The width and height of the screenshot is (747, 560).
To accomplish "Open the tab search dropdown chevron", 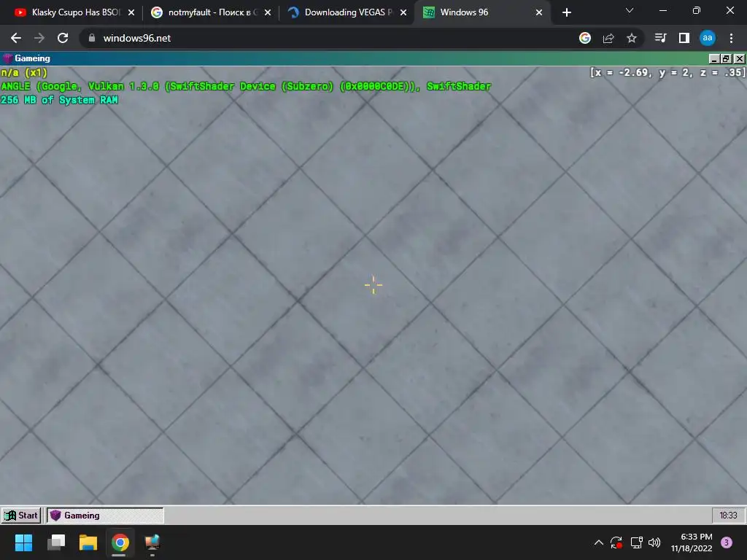I will tap(630, 10).
